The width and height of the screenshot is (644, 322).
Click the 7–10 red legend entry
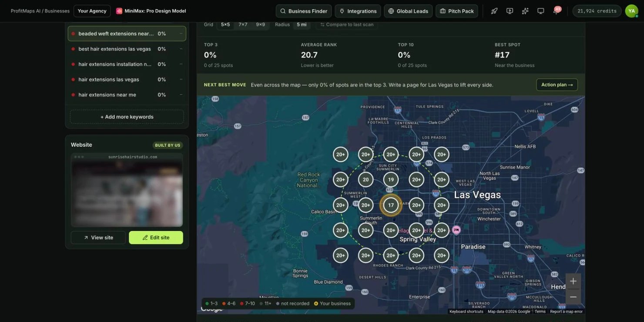coord(248,304)
